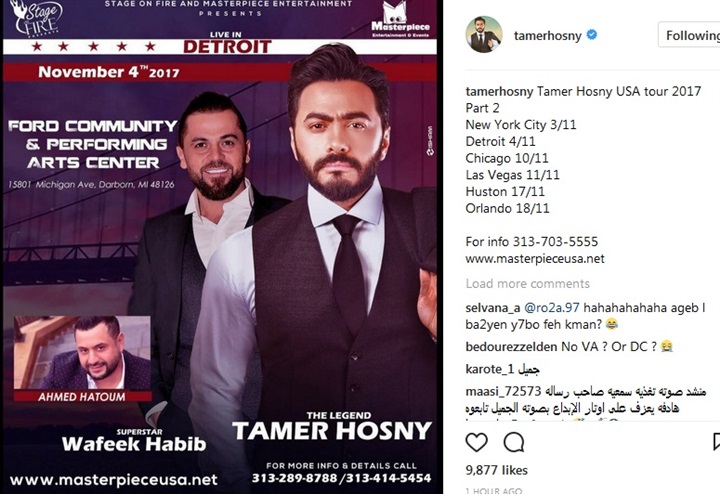Image resolution: width=720 pixels, height=494 pixels.
Task: Click tamerhosny name in caption
Action: tap(499, 91)
